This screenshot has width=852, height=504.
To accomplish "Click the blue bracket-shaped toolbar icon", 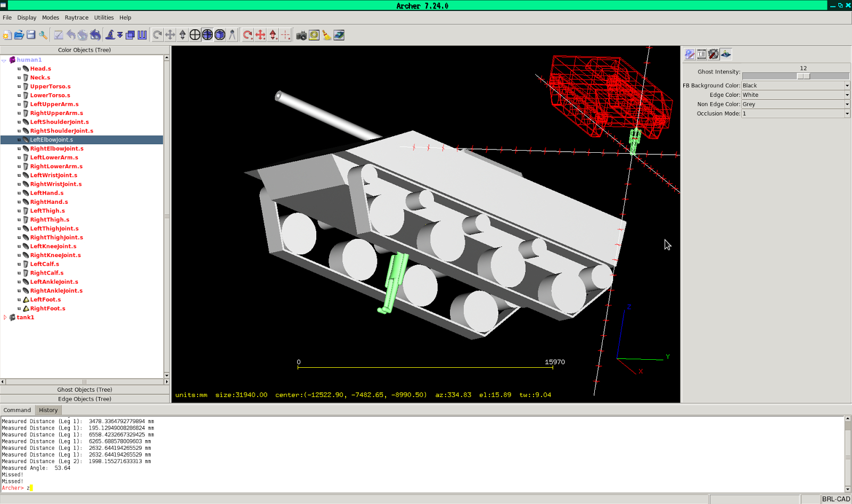I will click(x=142, y=35).
